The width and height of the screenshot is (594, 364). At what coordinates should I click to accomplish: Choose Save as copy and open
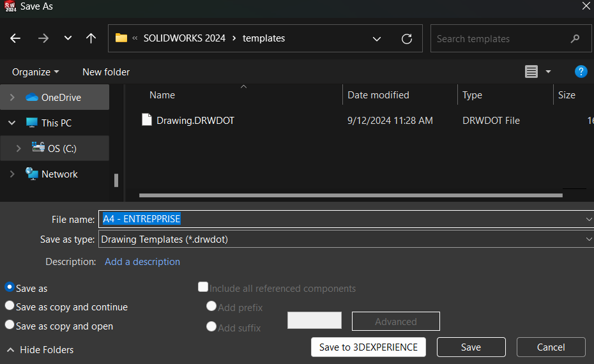point(10,325)
